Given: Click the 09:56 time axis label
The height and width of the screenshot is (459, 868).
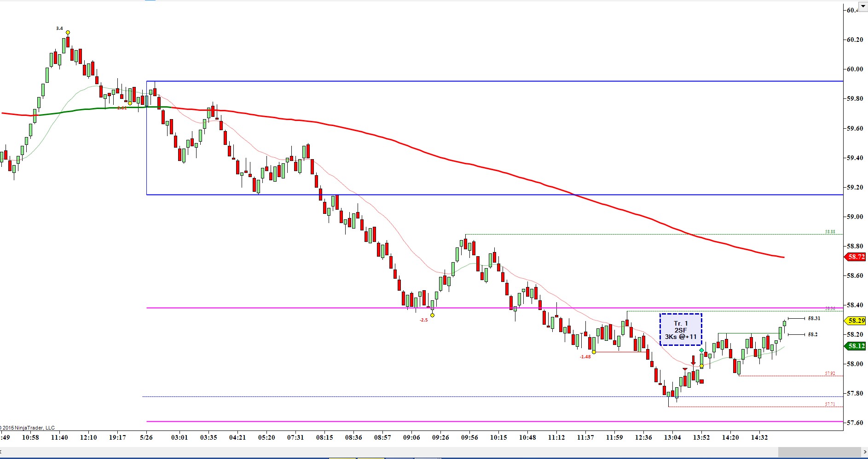Looking at the screenshot, I should click(469, 437).
